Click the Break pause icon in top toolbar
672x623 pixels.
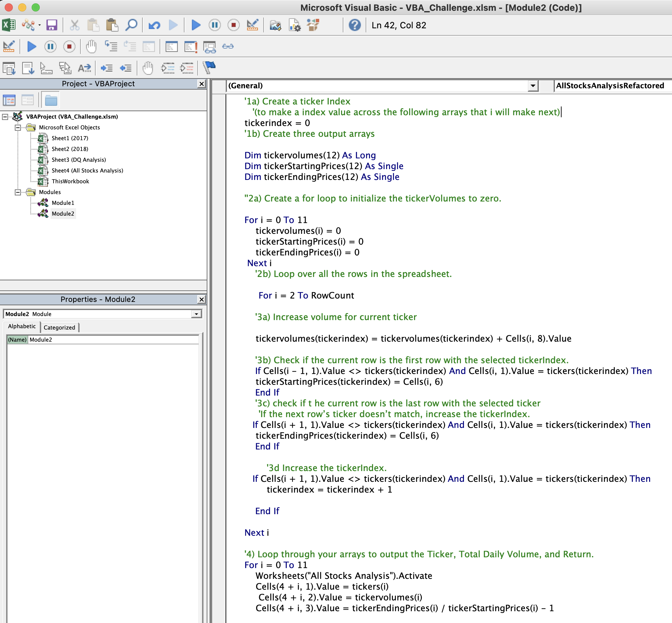pos(214,25)
